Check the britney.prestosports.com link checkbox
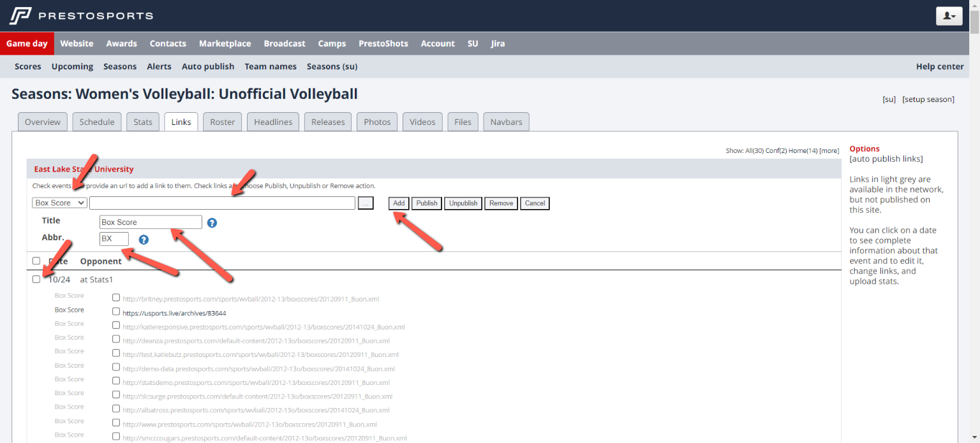Viewport: 980px width, 443px height. [x=116, y=297]
